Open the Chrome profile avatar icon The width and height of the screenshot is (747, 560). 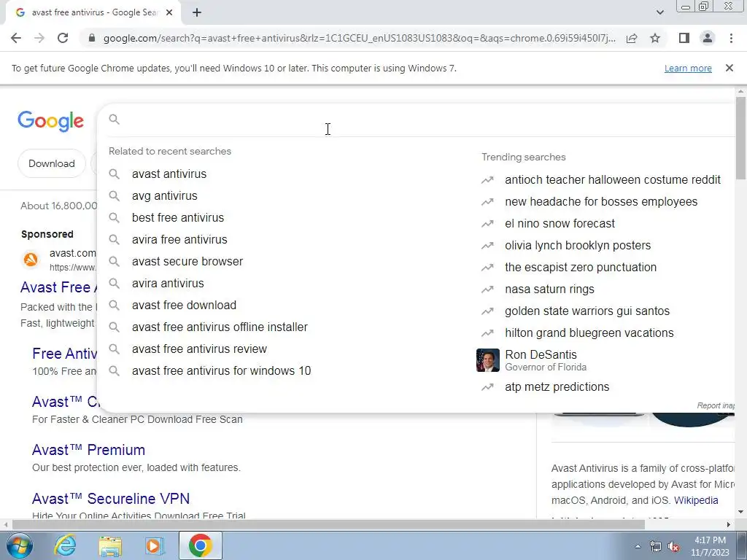click(708, 38)
